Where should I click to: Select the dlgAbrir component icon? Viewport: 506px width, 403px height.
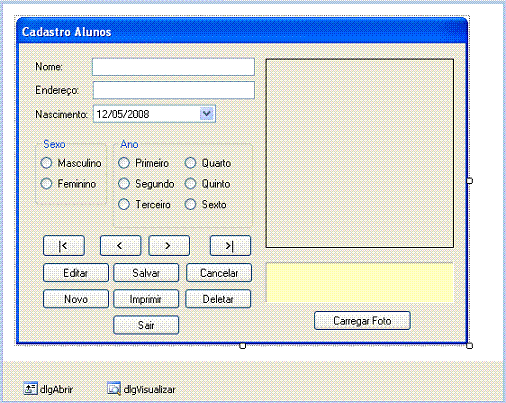[x=30, y=388]
